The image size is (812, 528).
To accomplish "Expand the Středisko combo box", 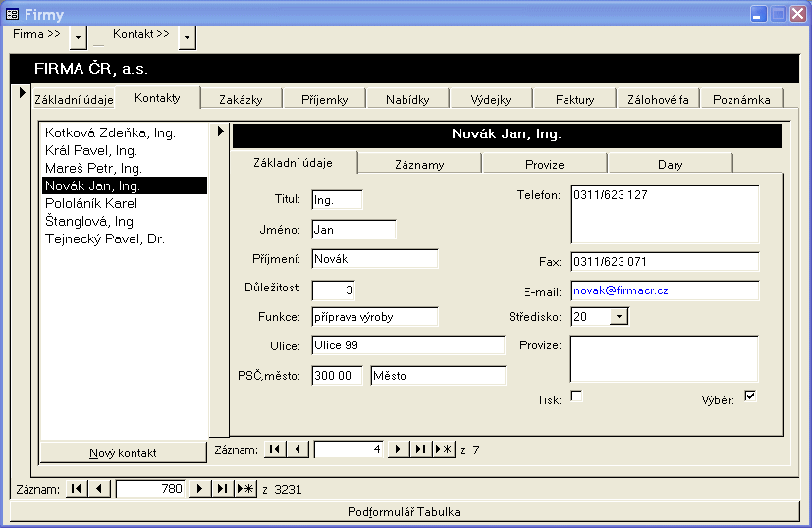I will pyautogui.click(x=619, y=316).
